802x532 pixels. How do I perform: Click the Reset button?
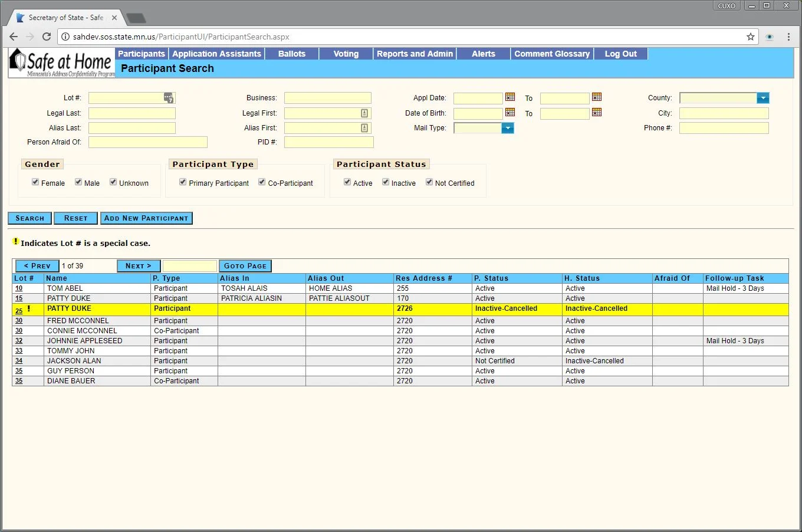point(75,218)
